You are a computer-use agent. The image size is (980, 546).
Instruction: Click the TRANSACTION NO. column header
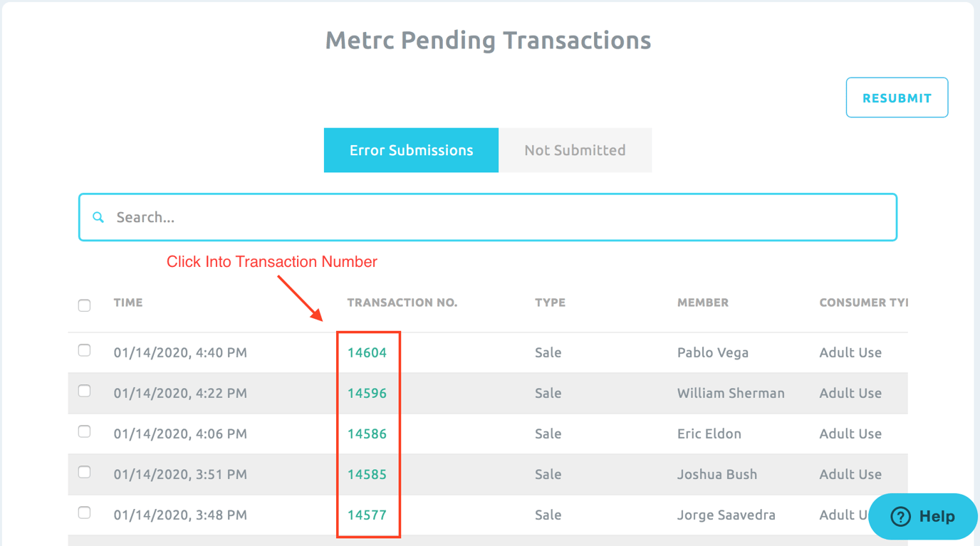click(402, 302)
